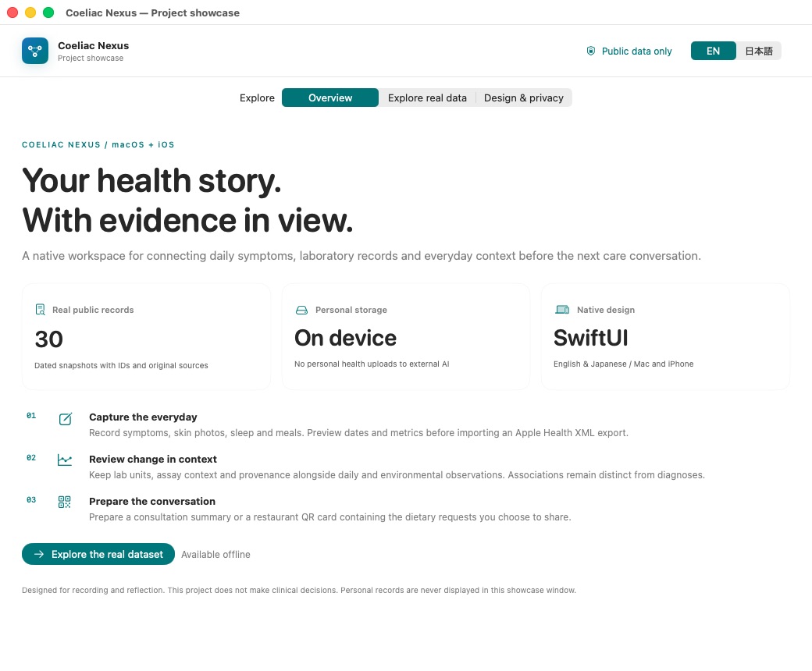The width and height of the screenshot is (812, 671).
Task: Click the 'Designed for recording and reflection' disclaimer
Action: pyautogui.click(x=299, y=591)
